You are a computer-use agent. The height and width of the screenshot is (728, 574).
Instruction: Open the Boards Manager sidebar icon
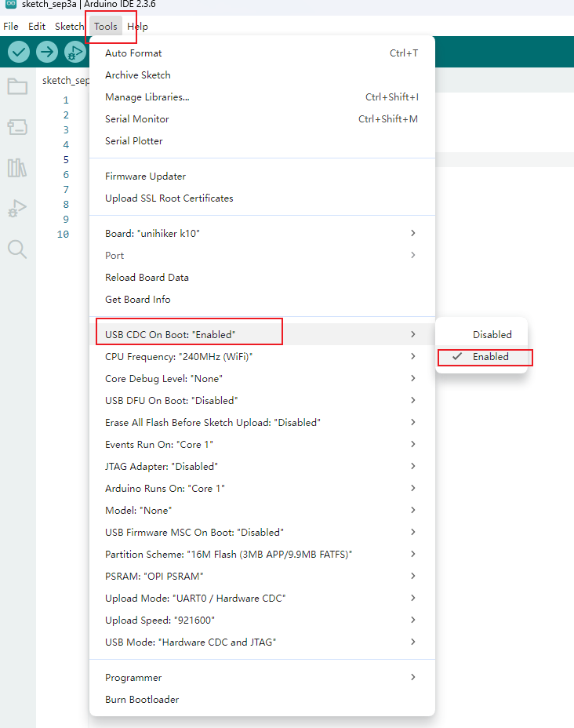coord(17,127)
